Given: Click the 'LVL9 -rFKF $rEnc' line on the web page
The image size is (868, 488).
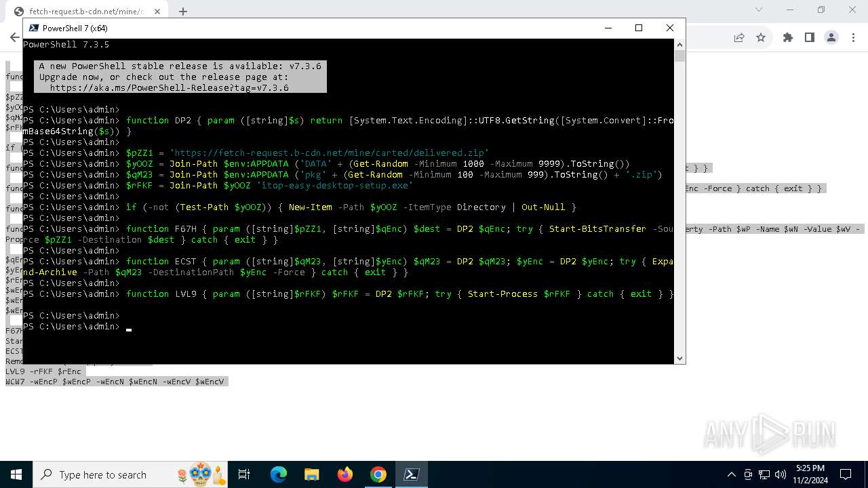Looking at the screenshot, I should [x=43, y=371].
